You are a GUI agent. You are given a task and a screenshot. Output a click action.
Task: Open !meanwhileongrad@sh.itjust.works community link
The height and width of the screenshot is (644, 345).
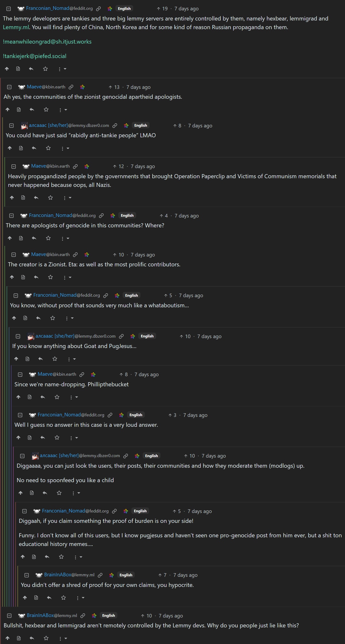(x=47, y=42)
